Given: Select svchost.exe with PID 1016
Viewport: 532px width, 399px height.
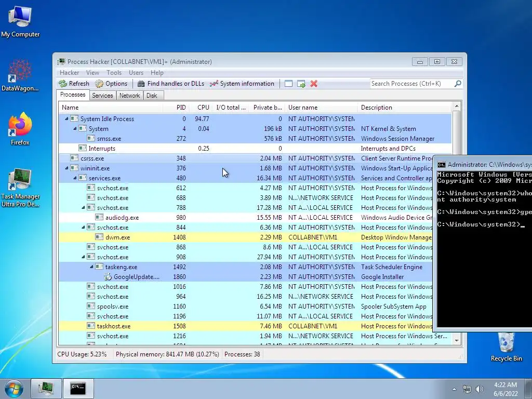Looking at the screenshot, I should [x=255, y=287].
